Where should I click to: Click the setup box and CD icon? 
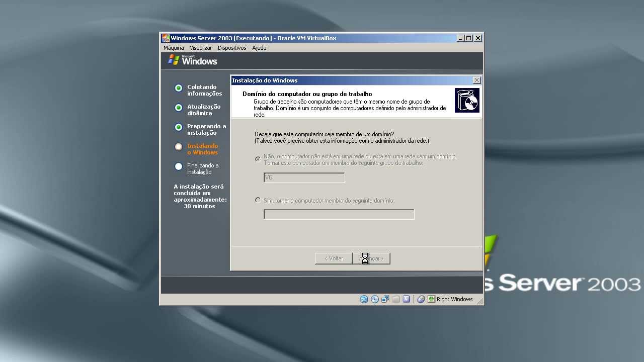pyautogui.click(x=467, y=101)
